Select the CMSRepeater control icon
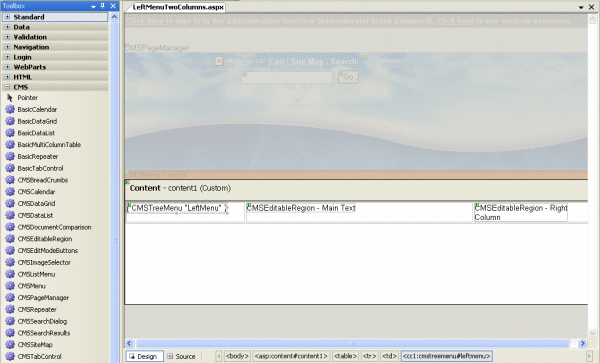This screenshot has height=363, width=600. click(10, 309)
